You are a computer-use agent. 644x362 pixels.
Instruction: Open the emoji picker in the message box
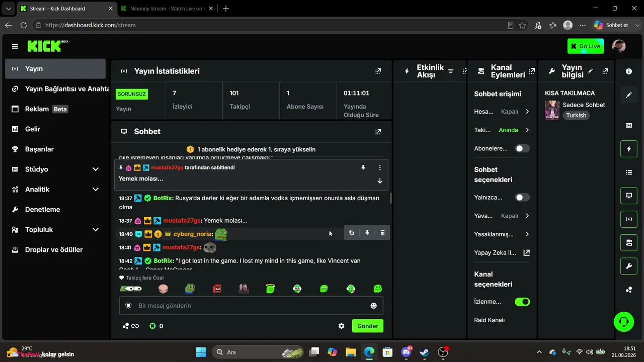coord(373,306)
